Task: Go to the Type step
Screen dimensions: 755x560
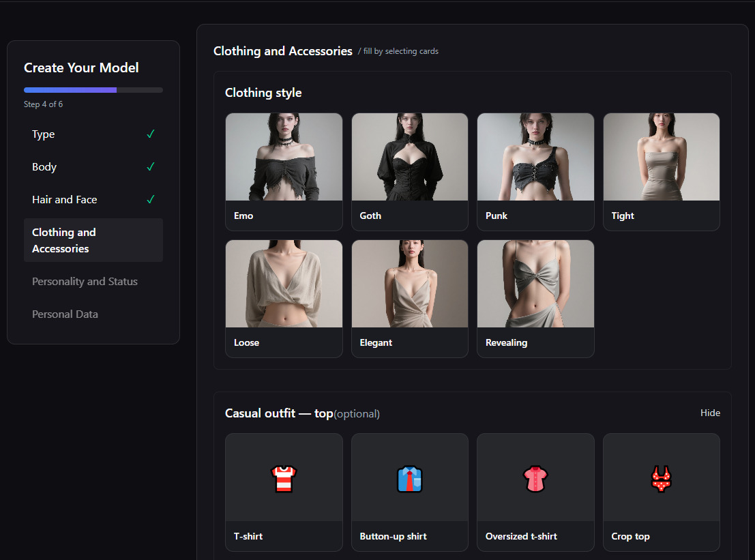Action: click(x=44, y=134)
